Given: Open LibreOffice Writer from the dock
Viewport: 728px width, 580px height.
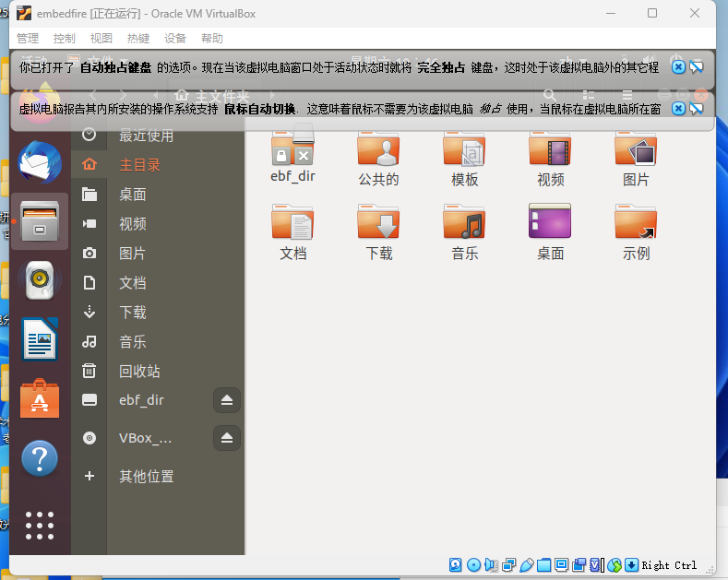Looking at the screenshot, I should [40, 339].
